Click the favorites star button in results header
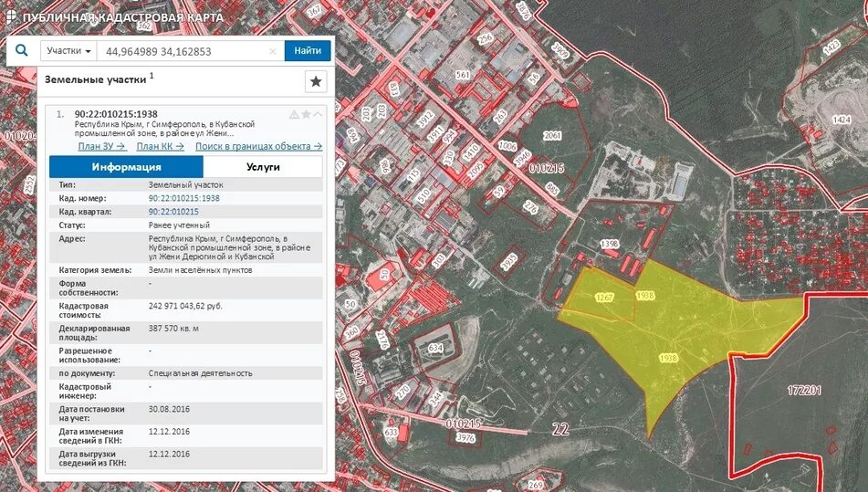 316,81
